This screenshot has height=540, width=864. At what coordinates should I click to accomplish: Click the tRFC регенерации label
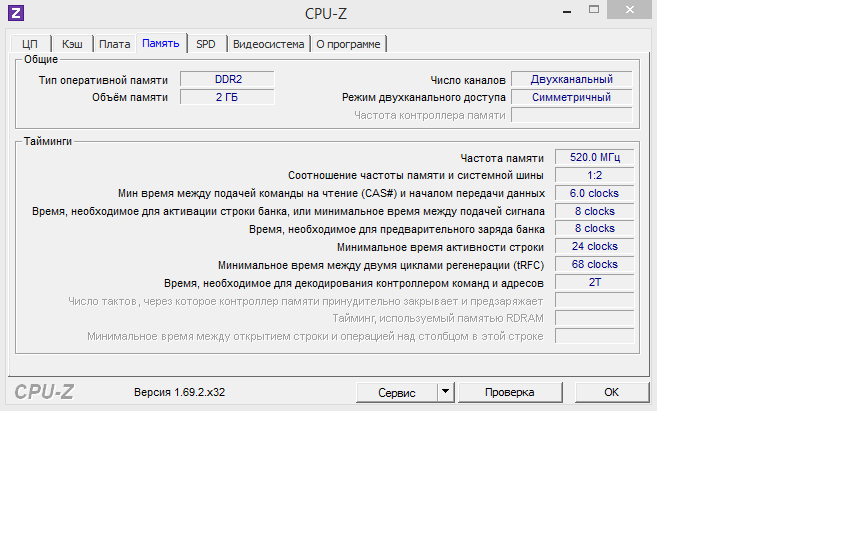click(381, 266)
